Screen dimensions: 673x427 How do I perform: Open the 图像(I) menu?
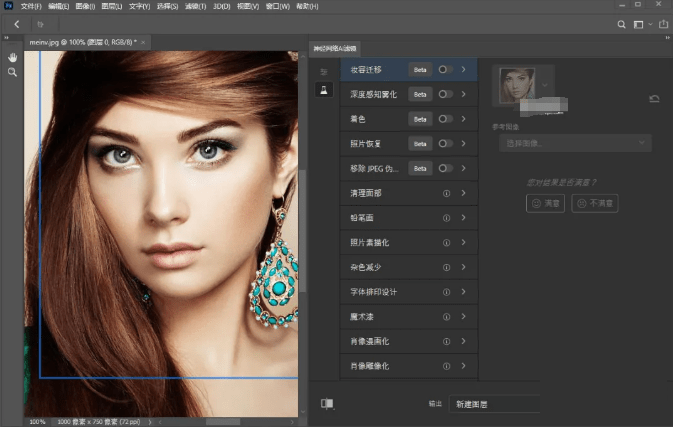click(85, 6)
